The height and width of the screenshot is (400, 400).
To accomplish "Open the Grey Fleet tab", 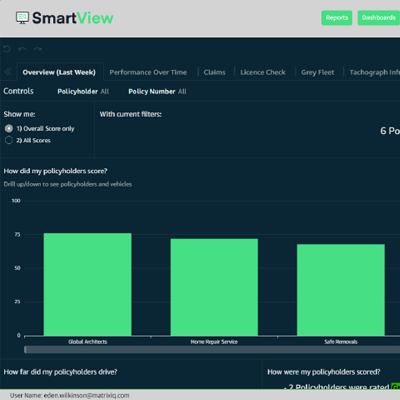I will point(317,72).
